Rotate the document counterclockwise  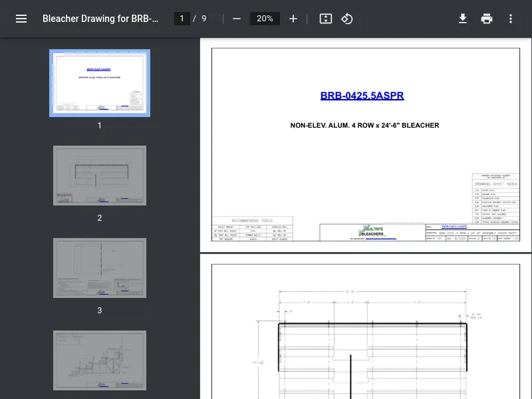[x=346, y=19]
